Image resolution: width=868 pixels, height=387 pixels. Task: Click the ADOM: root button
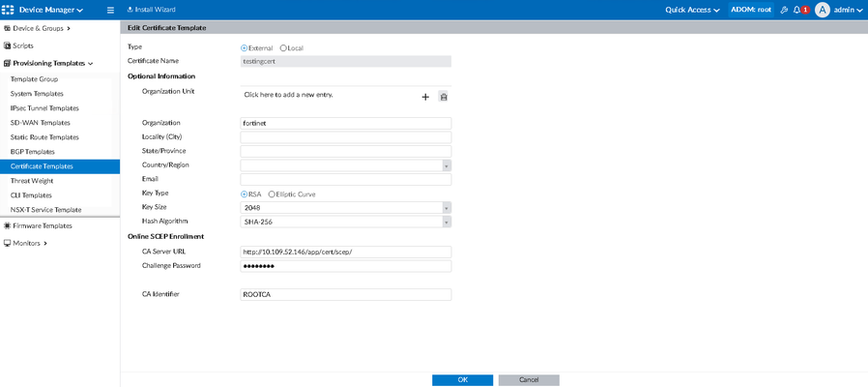pyautogui.click(x=751, y=10)
